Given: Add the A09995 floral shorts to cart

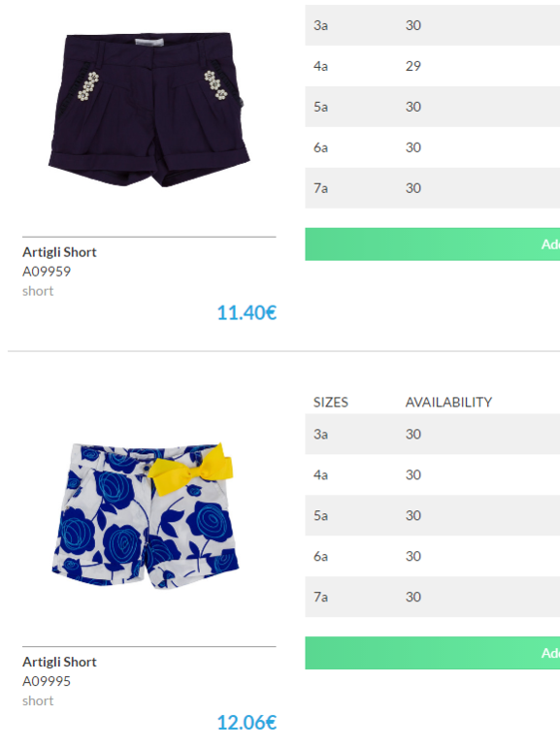Looking at the screenshot, I should point(432,653).
